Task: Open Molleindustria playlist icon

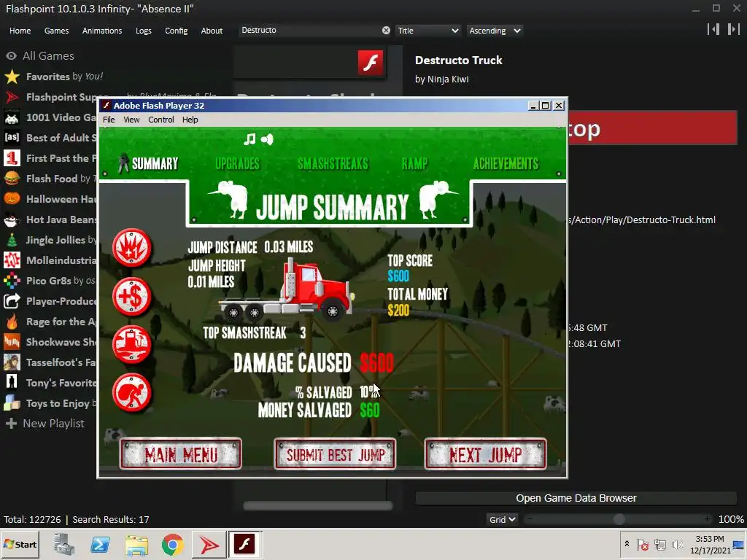Action: (x=12, y=260)
